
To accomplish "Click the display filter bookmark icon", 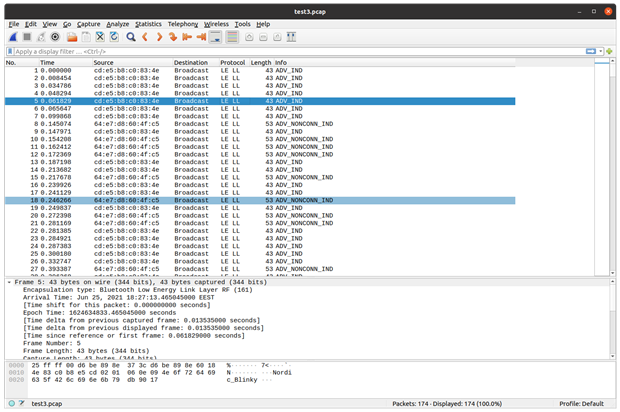I will pos(8,51).
